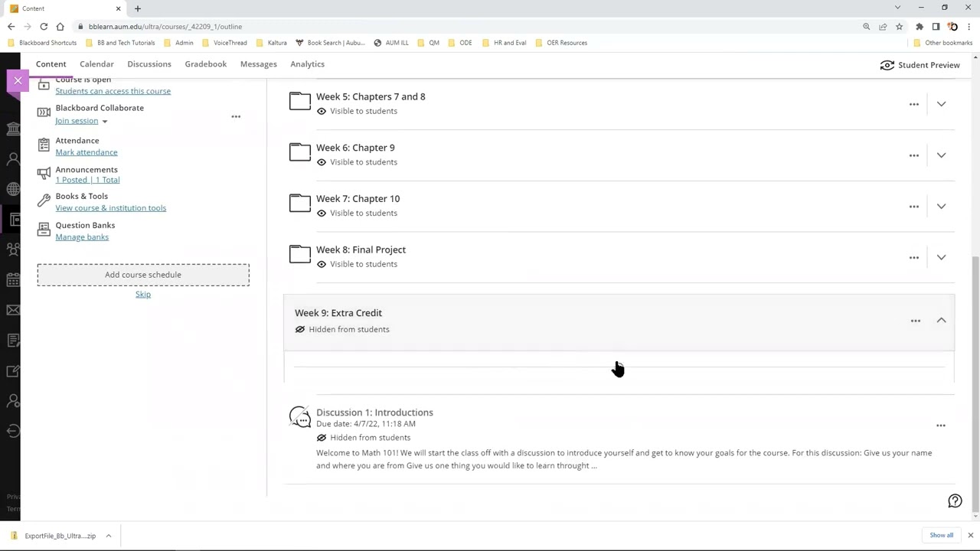
Task: Open more options for Week 7: Chapter 10
Action: point(913,207)
